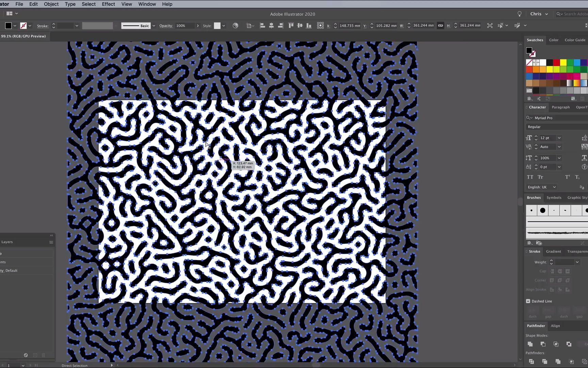
Task: Click the clear appearance icon in bottom panel
Action: [x=26, y=355]
